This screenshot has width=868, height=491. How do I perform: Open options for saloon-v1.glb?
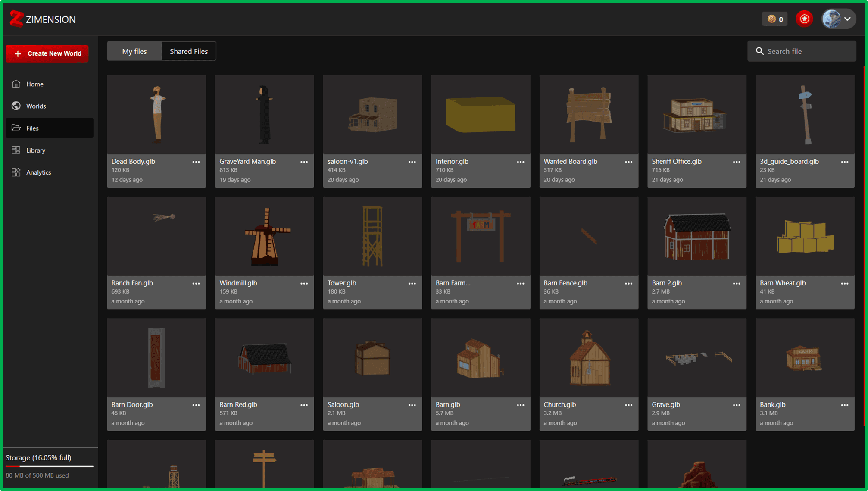412,162
